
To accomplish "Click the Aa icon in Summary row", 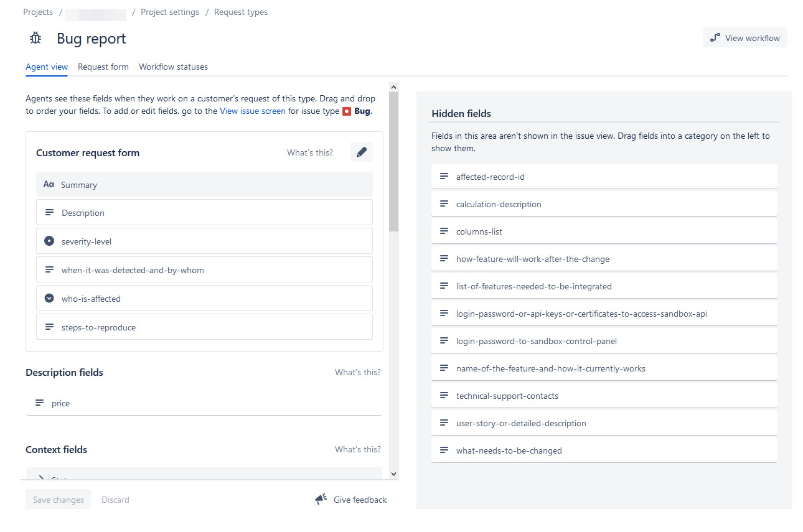I will [49, 185].
